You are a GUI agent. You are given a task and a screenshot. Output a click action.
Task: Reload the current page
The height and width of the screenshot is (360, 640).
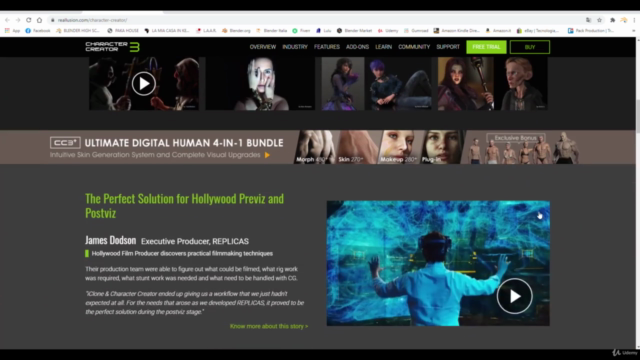coord(29,20)
